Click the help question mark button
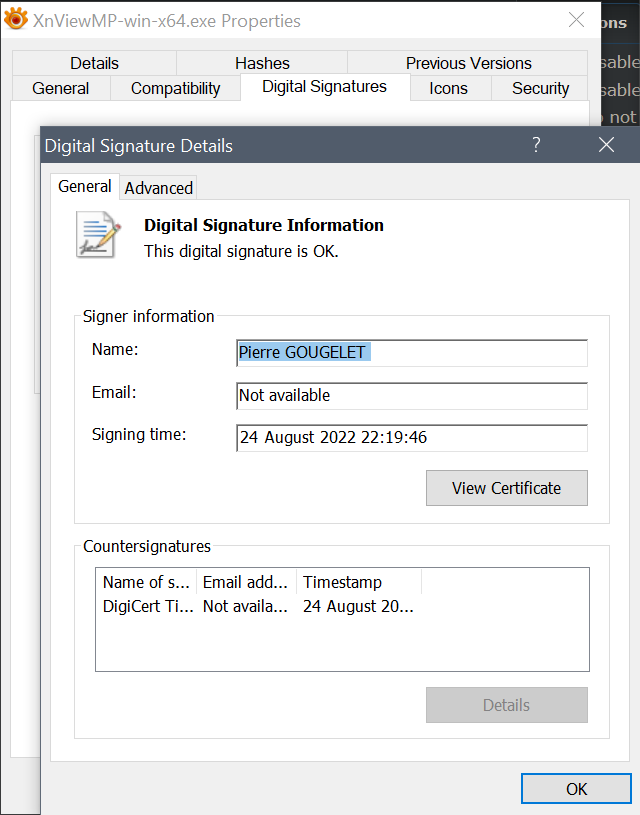This screenshot has width=640, height=815. pos(536,145)
